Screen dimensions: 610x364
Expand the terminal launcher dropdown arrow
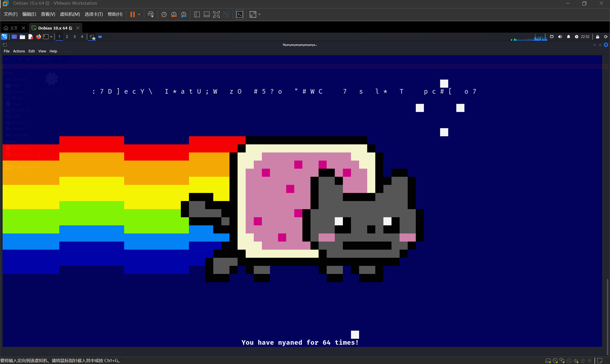pyautogui.click(x=51, y=37)
